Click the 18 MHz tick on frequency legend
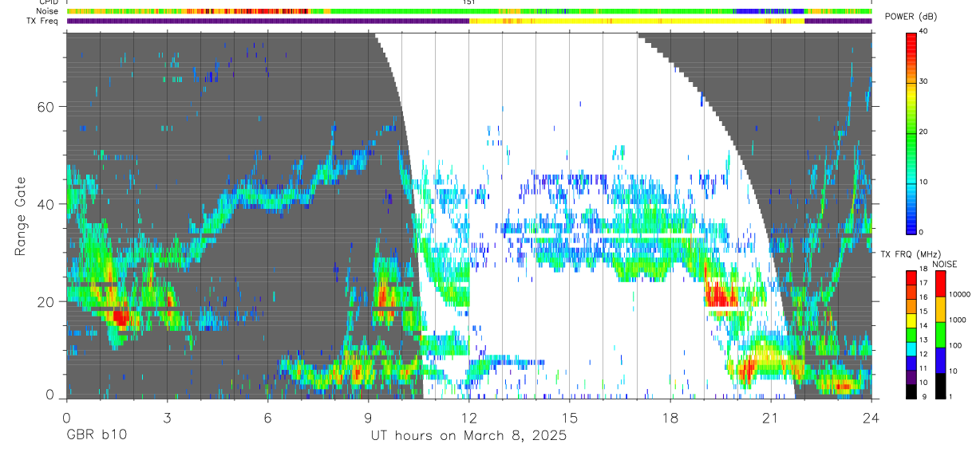 pyautogui.click(x=923, y=269)
